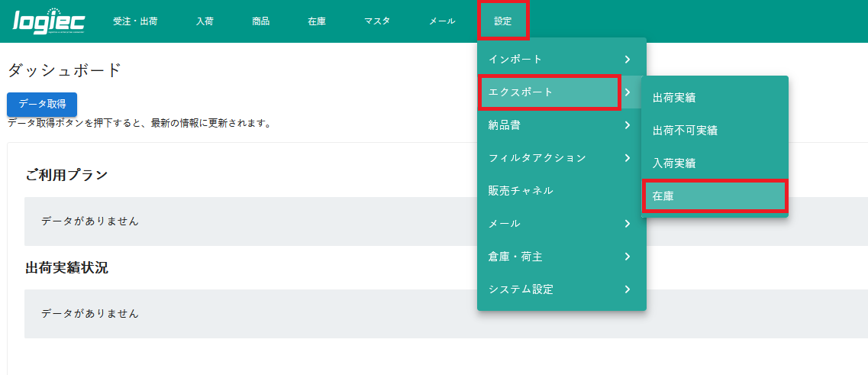This screenshot has height=375, width=868.
Task: Open the 受注・出荷 menu
Action: [x=134, y=21]
